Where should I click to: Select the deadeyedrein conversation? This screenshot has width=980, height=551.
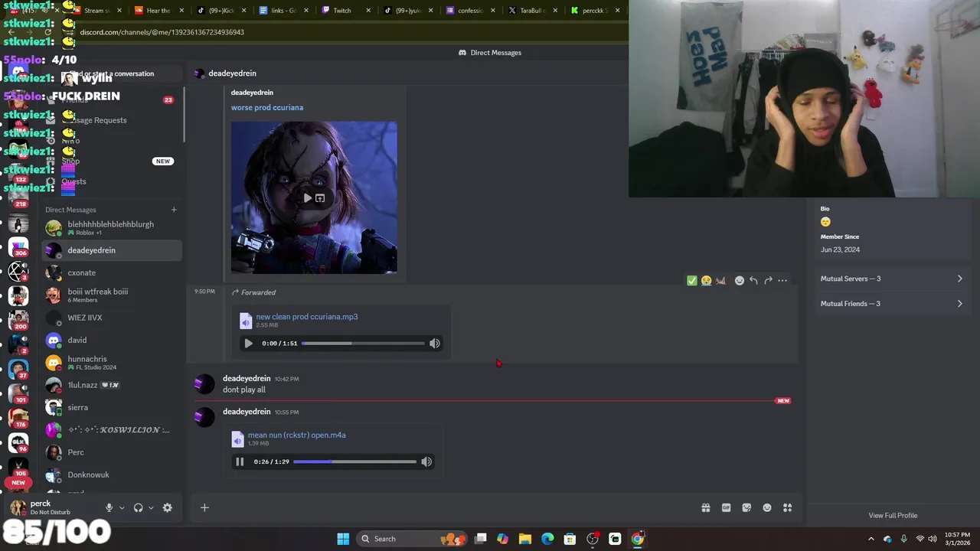(112, 250)
